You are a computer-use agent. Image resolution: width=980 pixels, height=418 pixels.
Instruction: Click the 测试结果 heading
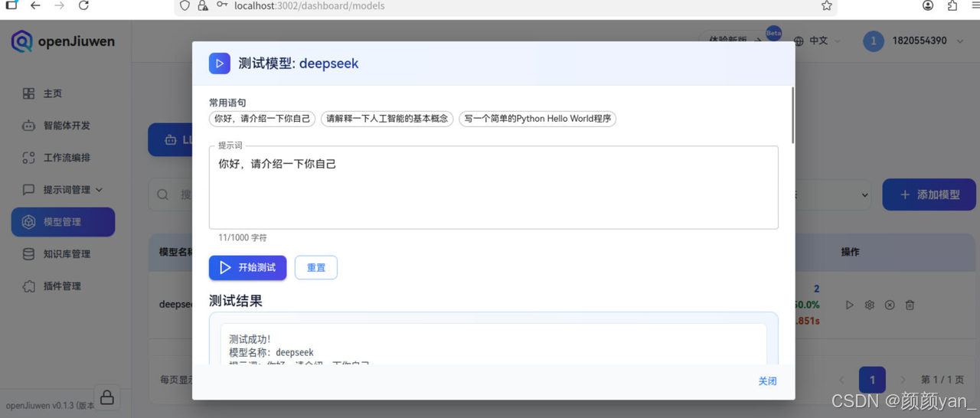[236, 301]
